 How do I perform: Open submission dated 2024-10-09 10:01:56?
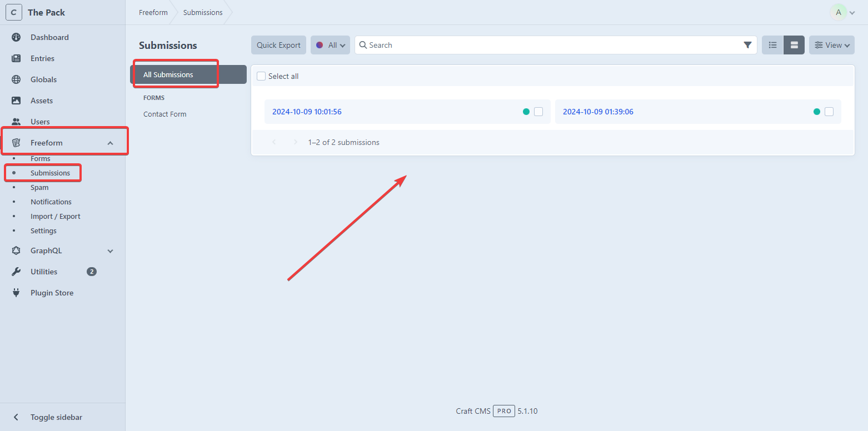click(307, 112)
